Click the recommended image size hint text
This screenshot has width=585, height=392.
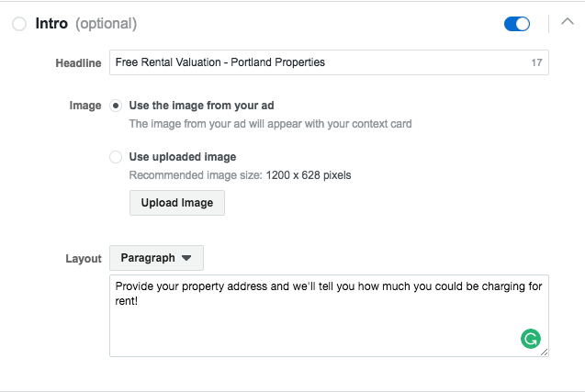point(240,175)
